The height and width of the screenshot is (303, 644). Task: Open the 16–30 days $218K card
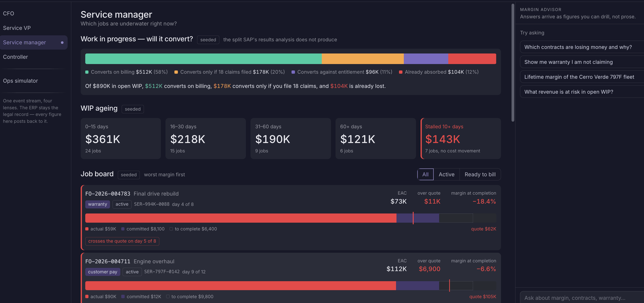pos(206,138)
